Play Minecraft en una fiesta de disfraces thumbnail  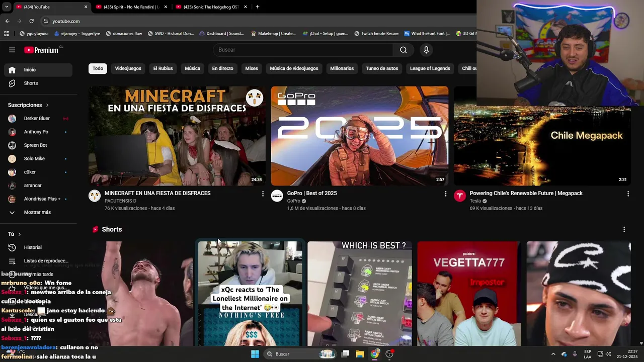click(x=177, y=136)
